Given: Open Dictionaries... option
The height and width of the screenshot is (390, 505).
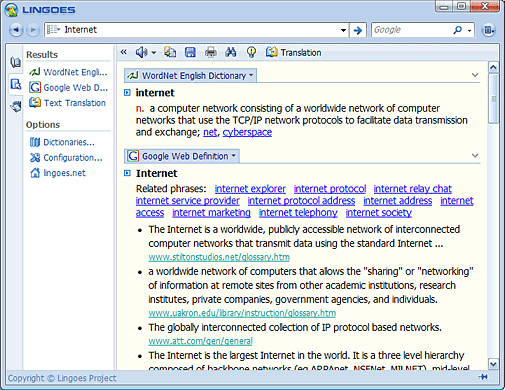Looking at the screenshot, I should click(x=62, y=142).
